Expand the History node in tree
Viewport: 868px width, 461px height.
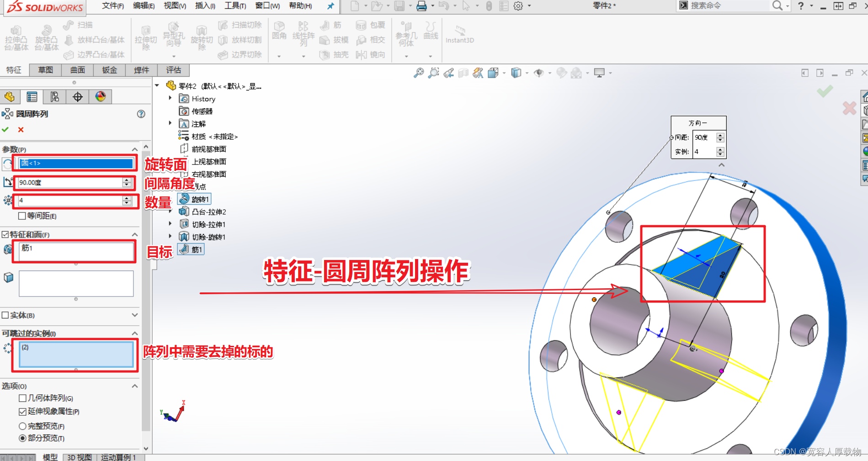[x=170, y=98]
